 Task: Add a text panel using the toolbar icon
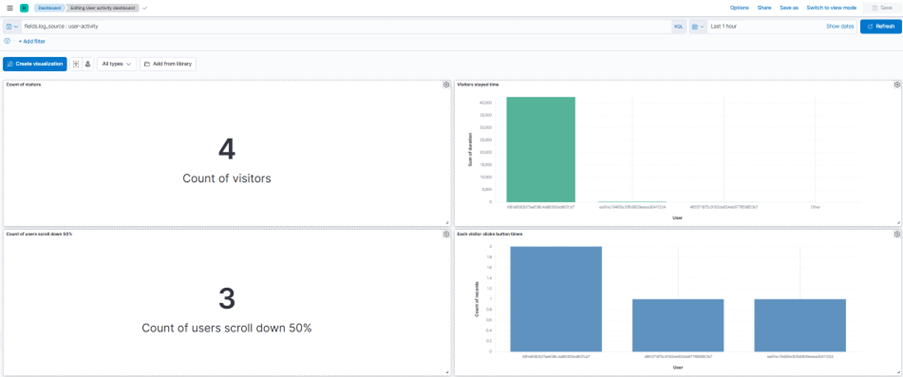pyautogui.click(x=76, y=64)
